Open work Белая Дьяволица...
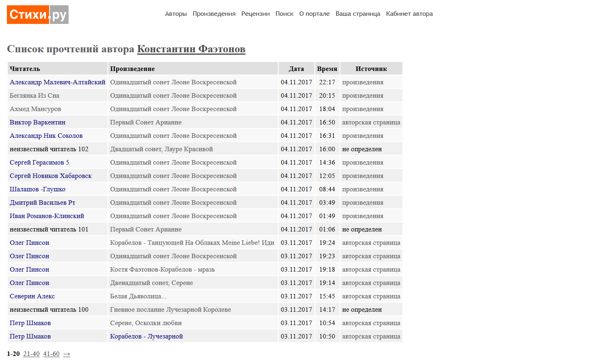615x364 pixels. tap(138, 296)
